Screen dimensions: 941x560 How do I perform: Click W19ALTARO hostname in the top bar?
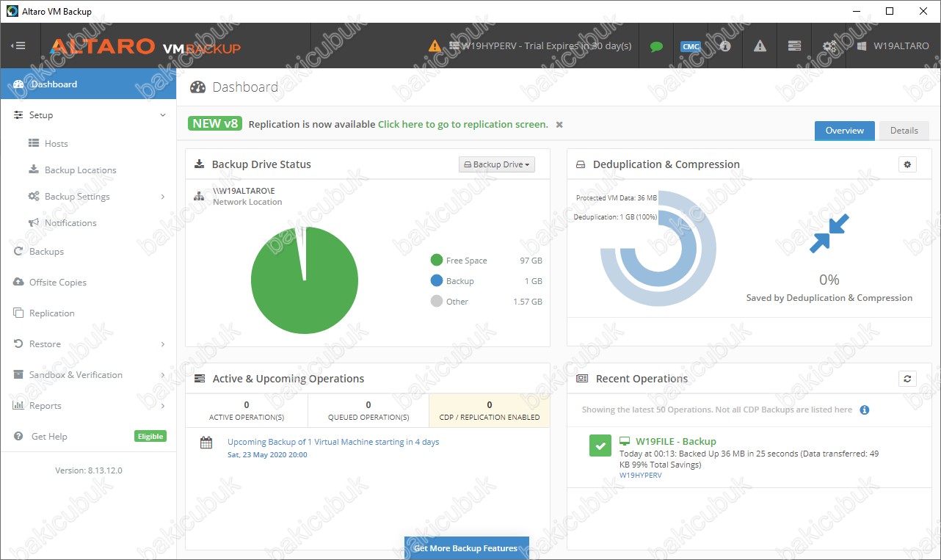(x=901, y=46)
